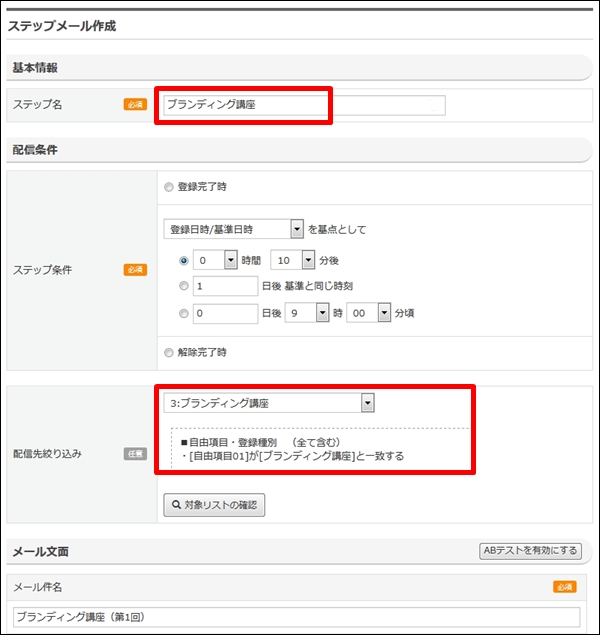Select the radio for 日後 9時00分頃
The image size is (600, 635).
(184, 313)
